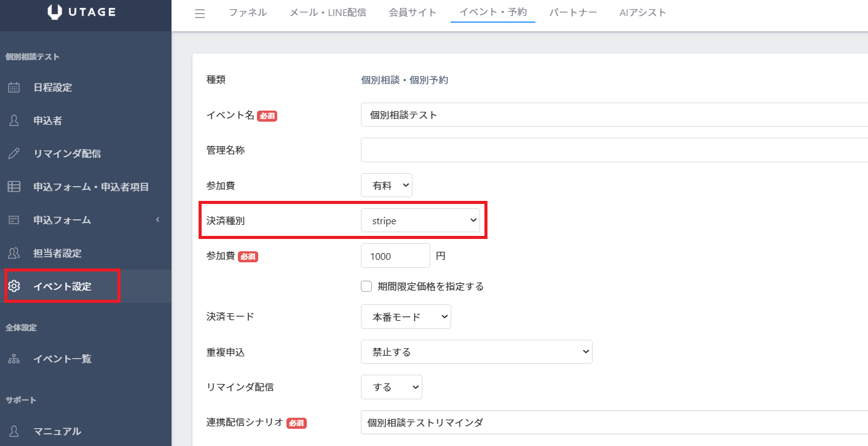Click the table icon for 申込フォーム・申込者項目
The image size is (868, 446).
click(14, 187)
